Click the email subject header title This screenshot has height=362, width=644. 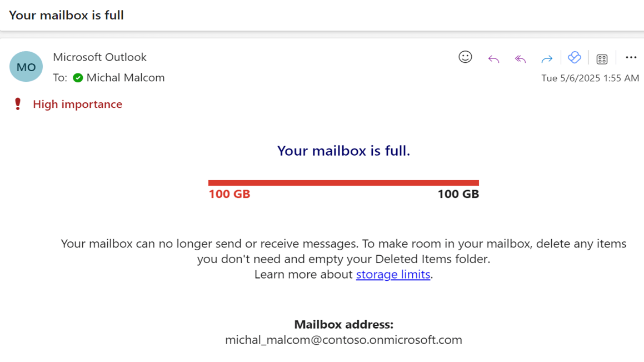pos(66,15)
